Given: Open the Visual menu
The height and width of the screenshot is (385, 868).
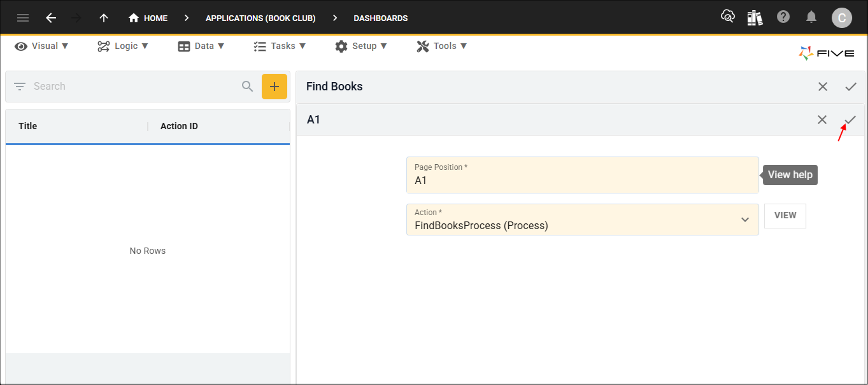Looking at the screenshot, I should coord(42,46).
